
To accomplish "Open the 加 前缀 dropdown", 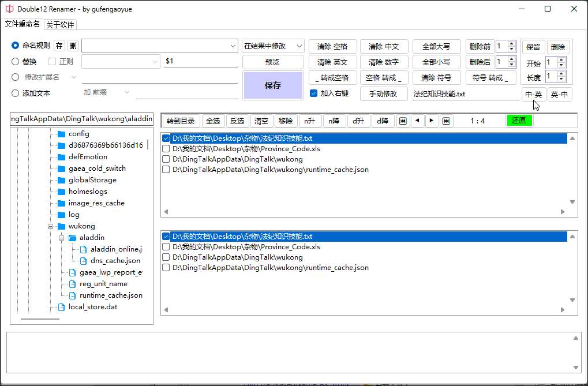I will [107, 93].
